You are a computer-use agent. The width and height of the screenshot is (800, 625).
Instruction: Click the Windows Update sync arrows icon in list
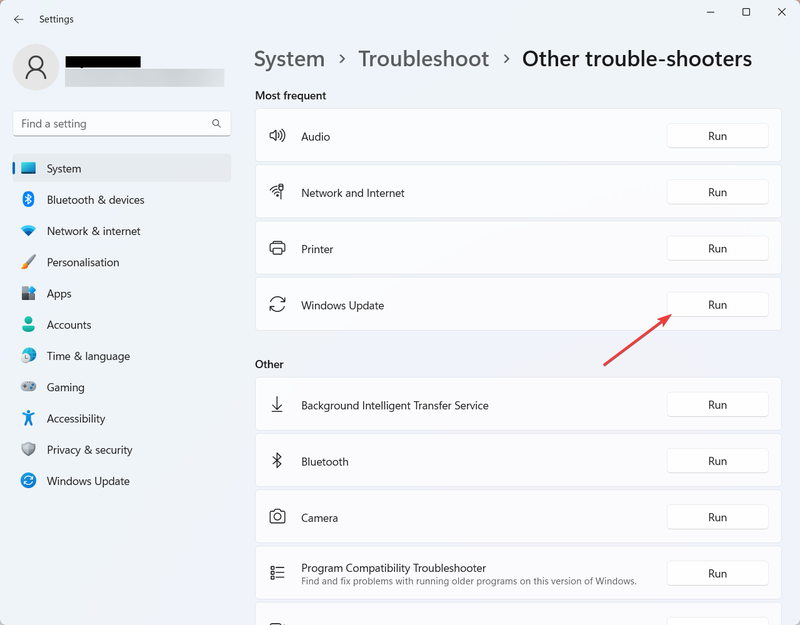point(277,305)
